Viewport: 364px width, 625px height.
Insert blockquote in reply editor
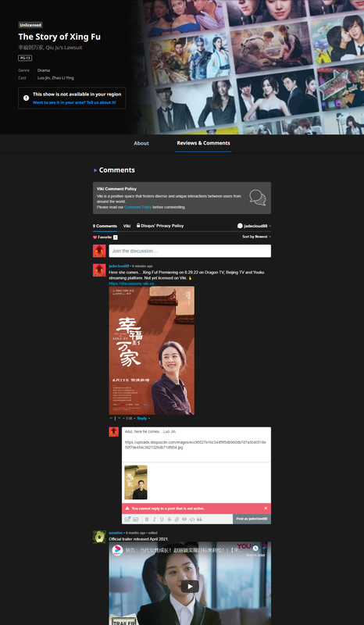pos(199,520)
